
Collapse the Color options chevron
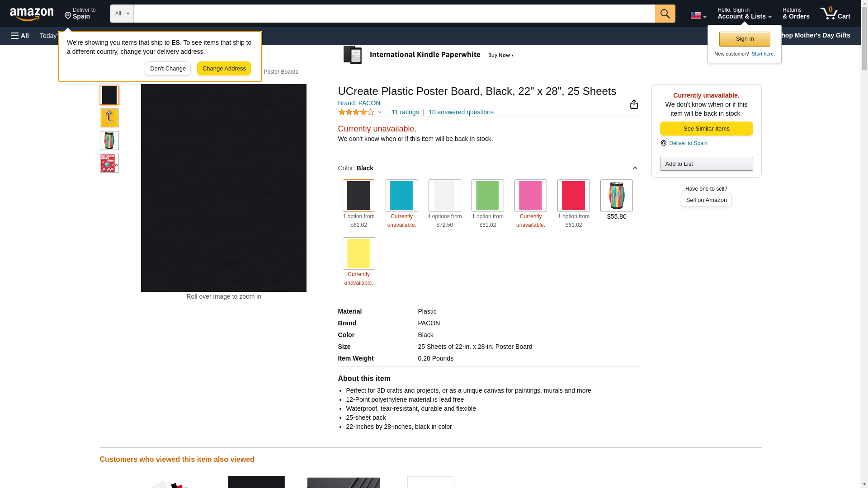tap(635, 168)
